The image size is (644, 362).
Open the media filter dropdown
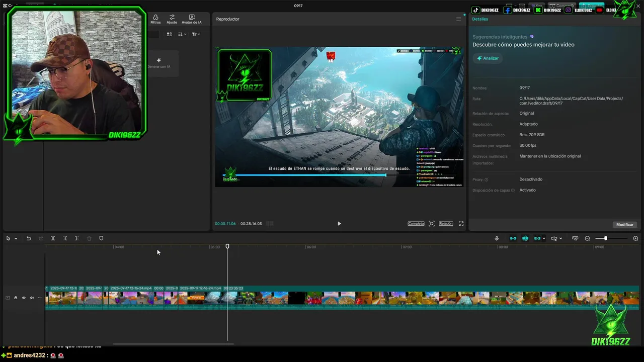(196, 34)
